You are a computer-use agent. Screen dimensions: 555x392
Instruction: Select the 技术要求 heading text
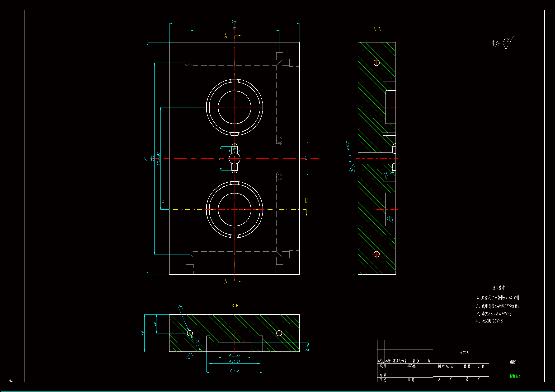[x=499, y=288]
